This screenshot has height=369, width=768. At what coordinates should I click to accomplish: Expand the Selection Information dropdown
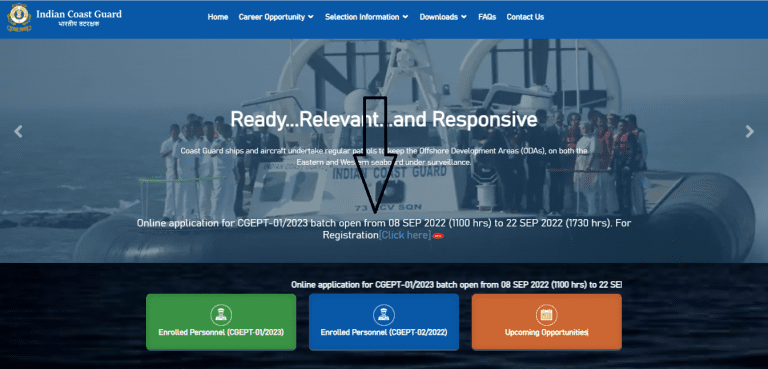point(366,17)
